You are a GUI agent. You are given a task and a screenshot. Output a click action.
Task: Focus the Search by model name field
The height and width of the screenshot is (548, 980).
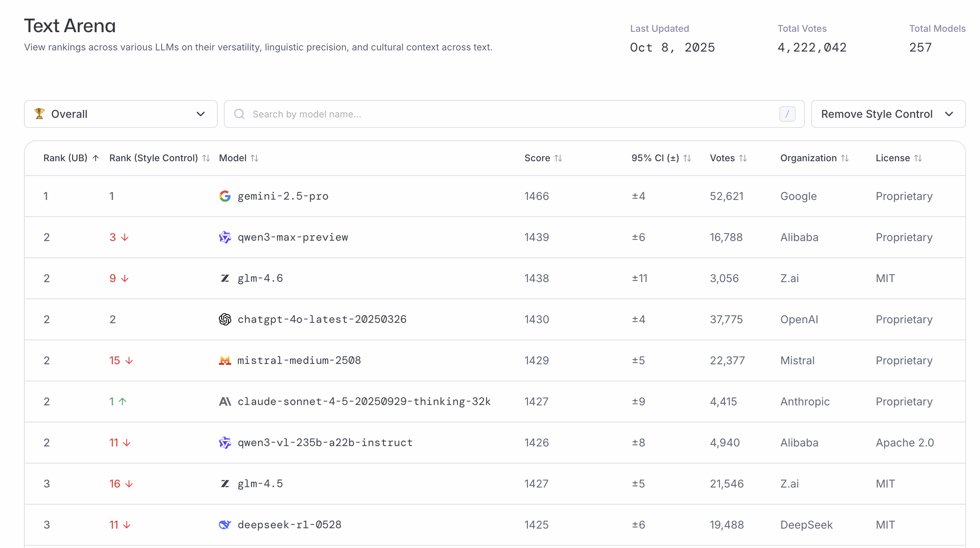click(x=504, y=114)
